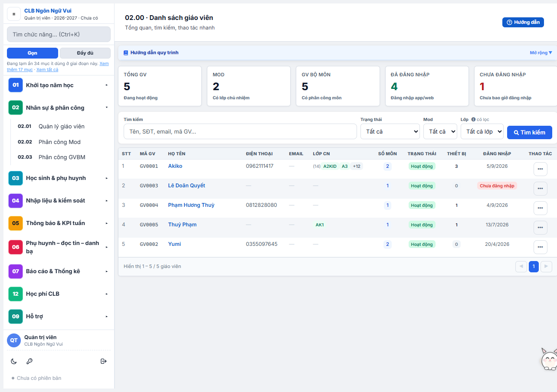
Task: Click the AK1 class tag
Action: coord(320,225)
